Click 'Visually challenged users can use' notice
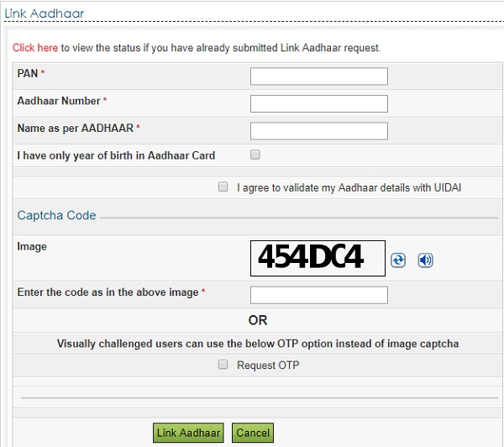The height and width of the screenshot is (447, 504). pyautogui.click(x=258, y=344)
